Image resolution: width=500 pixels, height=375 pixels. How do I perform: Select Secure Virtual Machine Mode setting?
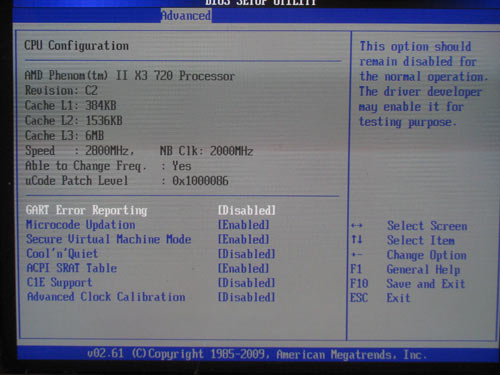coord(109,239)
